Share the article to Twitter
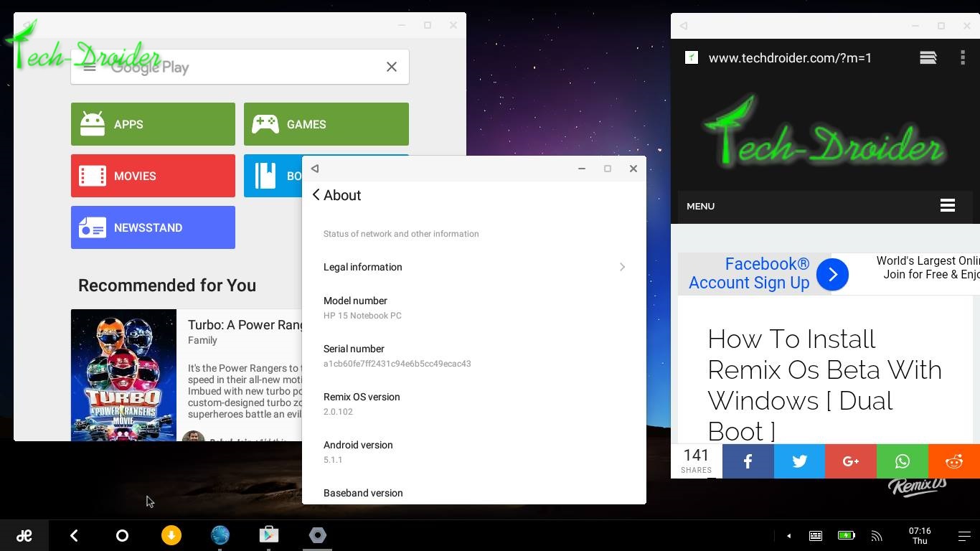The width and height of the screenshot is (980, 551). (799, 461)
